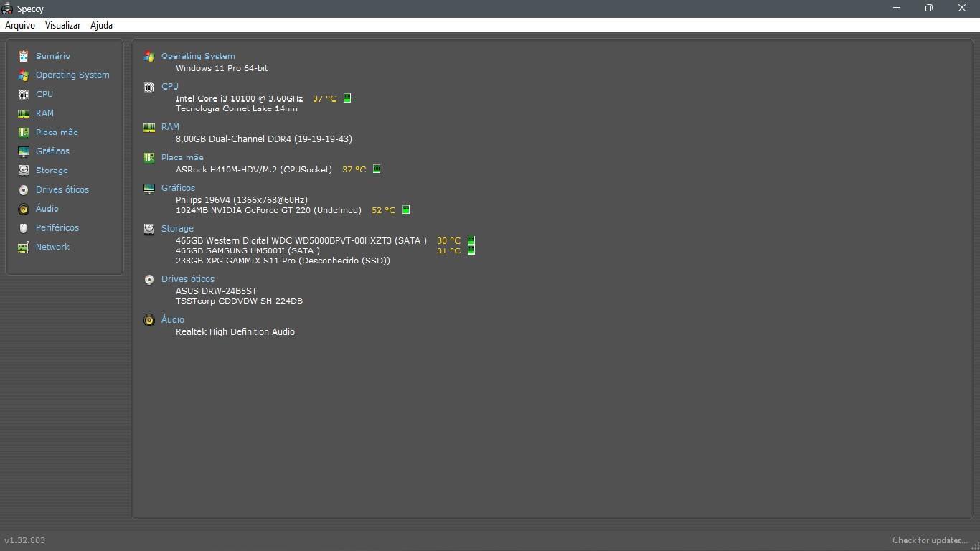Click the GPU 52 °C temperature value
The width and height of the screenshot is (980, 551).
[x=383, y=210]
